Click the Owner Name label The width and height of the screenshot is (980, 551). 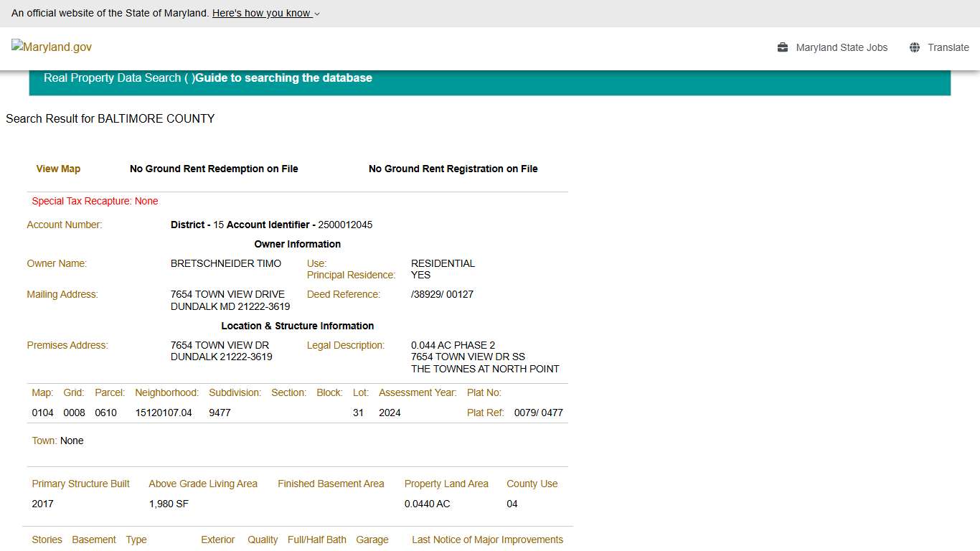57,263
